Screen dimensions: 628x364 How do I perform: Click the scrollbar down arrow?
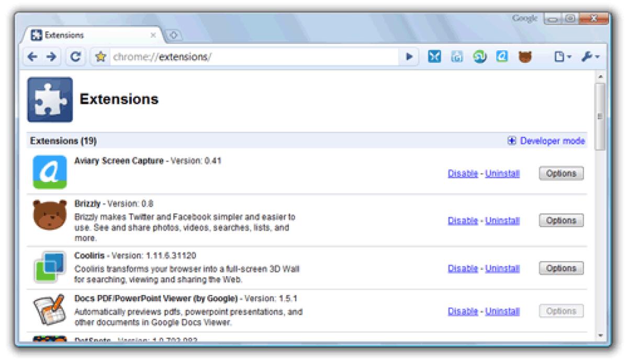600,335
